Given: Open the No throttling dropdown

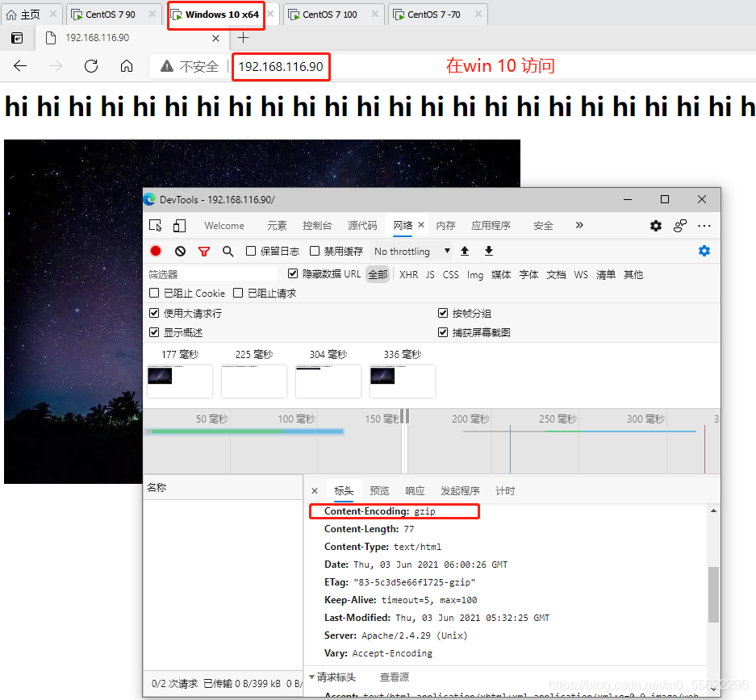Looking at the screenshot, I should click(x=411, y=251).
